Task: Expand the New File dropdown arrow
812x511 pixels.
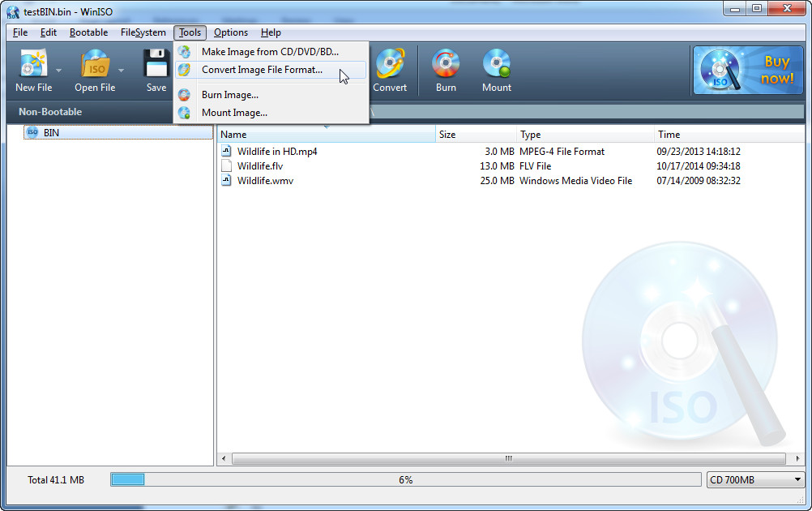Action: click(x=58, y=70)
